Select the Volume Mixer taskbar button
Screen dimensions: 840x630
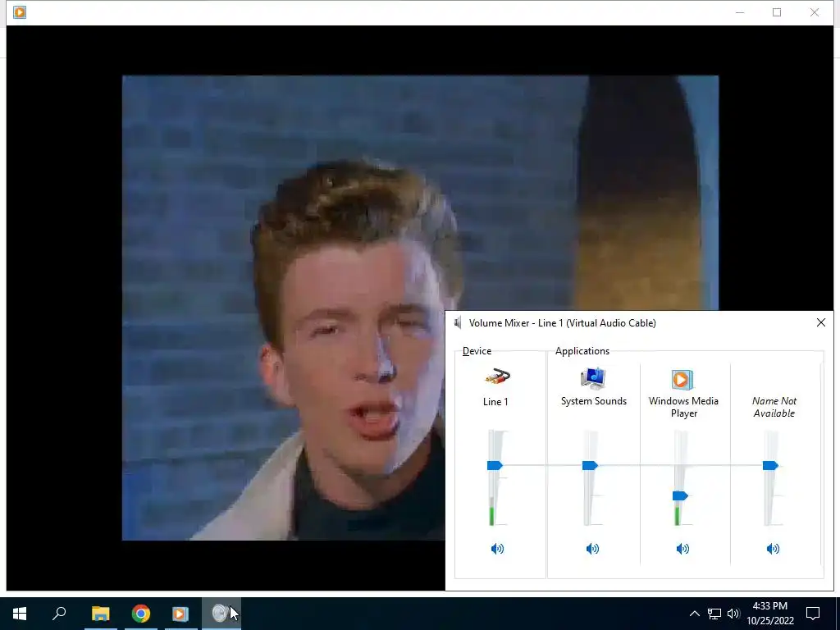[x=220, y=614]
